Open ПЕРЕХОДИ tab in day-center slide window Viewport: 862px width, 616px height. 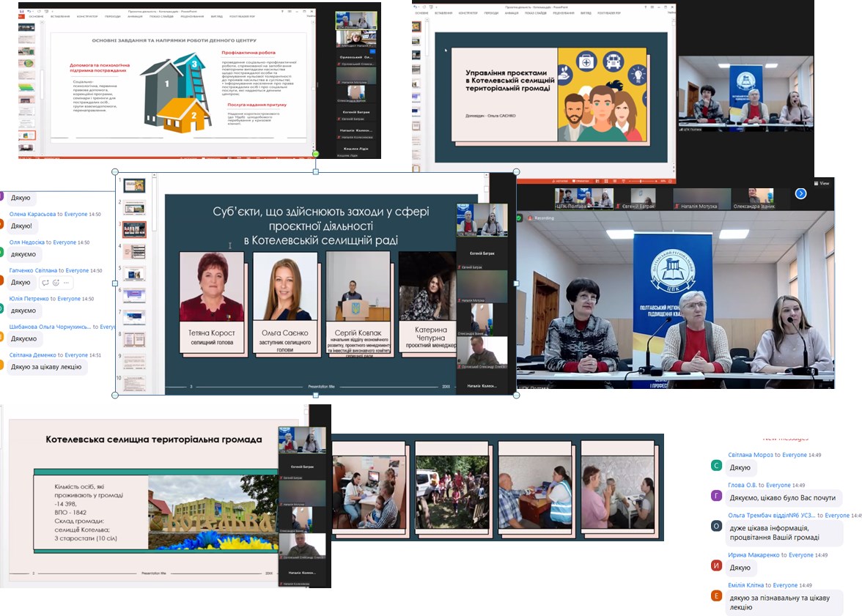(113, 17)
